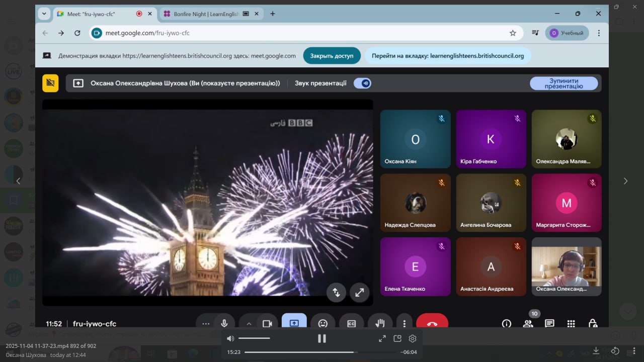Open more options three-dot menu in Meet toolbar
This screenshot has height=362, width=644.
[x=404, y=323]
